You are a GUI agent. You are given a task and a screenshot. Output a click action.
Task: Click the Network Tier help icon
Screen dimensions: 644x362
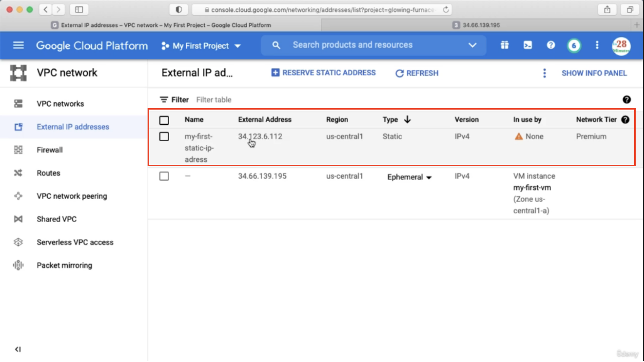click(625, 119)
